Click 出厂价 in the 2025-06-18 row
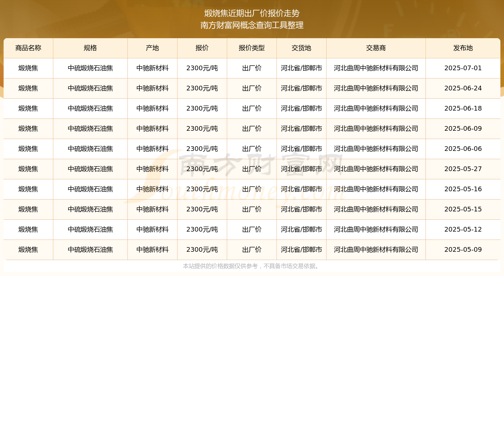This screenshot has height=434, width=504. [x=252, y=108]
